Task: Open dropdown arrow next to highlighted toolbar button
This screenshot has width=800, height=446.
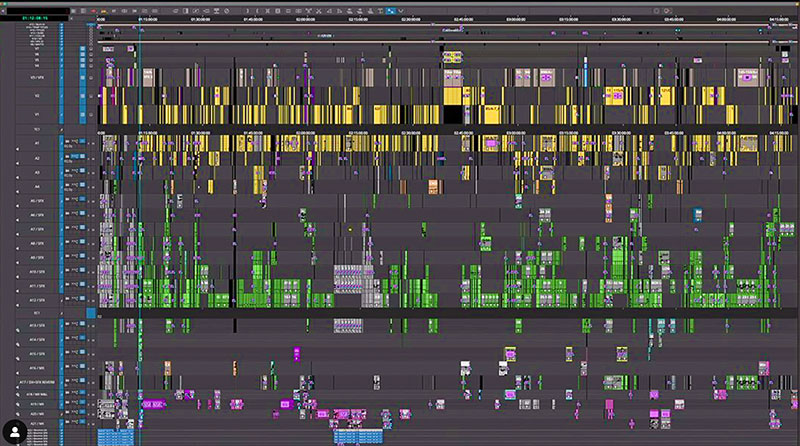Action: tap(402, 11)
